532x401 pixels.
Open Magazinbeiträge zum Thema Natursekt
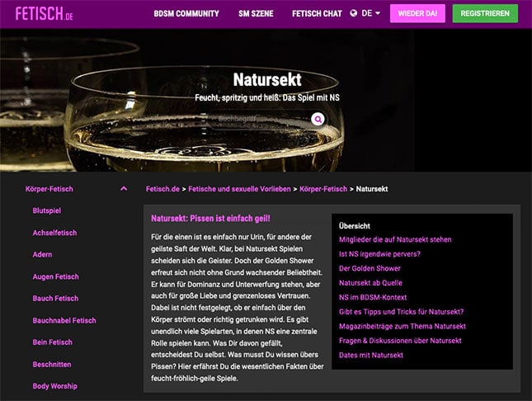click(402, 326)
